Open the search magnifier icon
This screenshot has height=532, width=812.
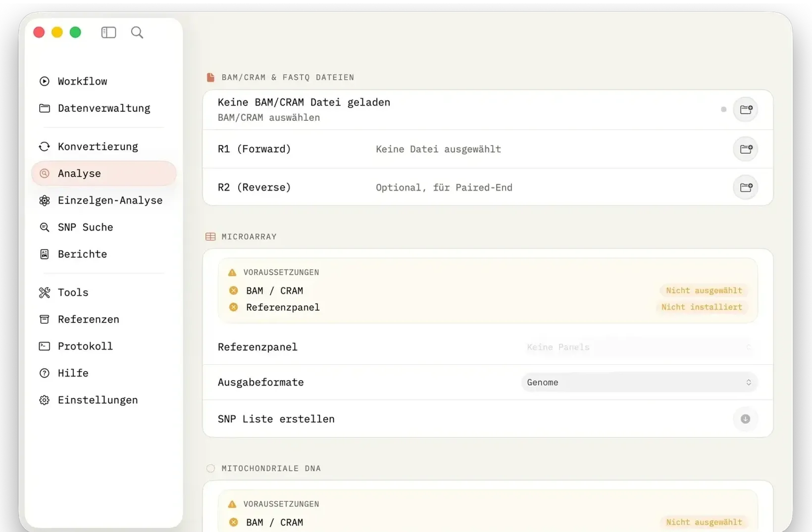tap(137, 33)
